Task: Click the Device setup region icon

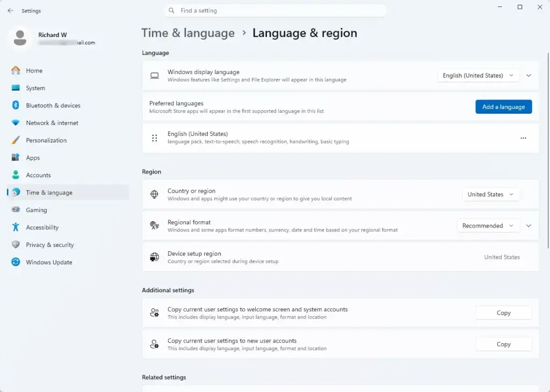Action: click(154, 257)
